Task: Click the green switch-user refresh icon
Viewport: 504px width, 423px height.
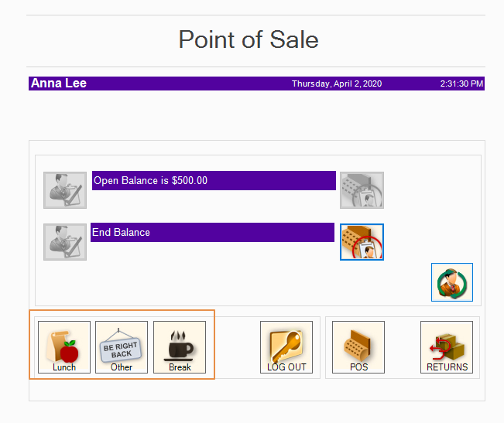Action: (x=452, y=282)
